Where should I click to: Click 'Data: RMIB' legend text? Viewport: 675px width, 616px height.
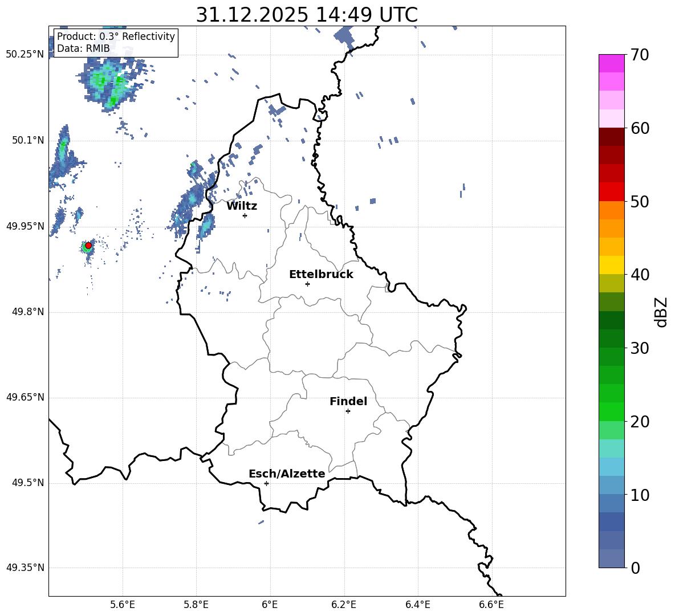[83, 48]
